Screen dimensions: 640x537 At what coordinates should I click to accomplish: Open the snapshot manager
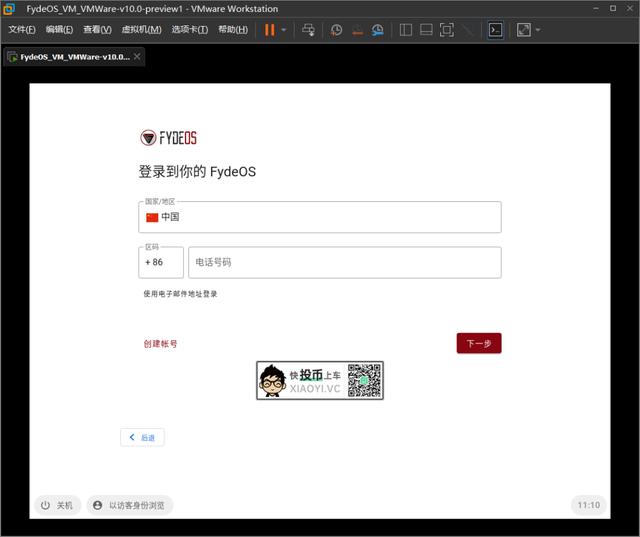[378, 30]
